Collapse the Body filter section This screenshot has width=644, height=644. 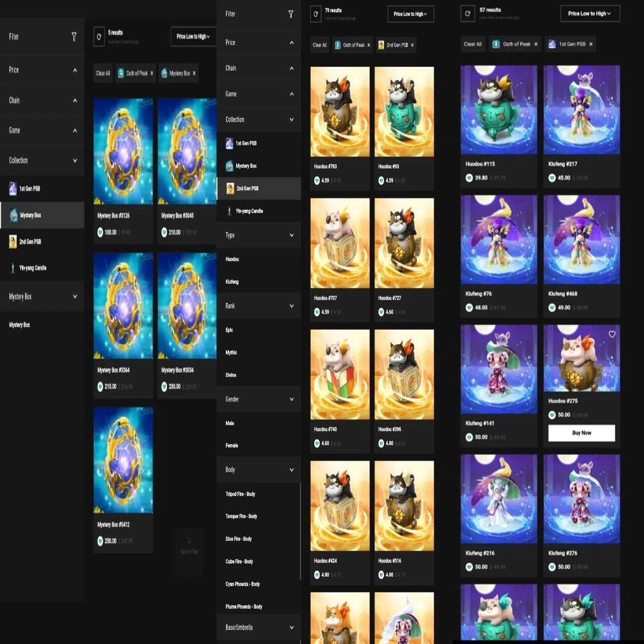pyautogui.click(x=259, y=470)
